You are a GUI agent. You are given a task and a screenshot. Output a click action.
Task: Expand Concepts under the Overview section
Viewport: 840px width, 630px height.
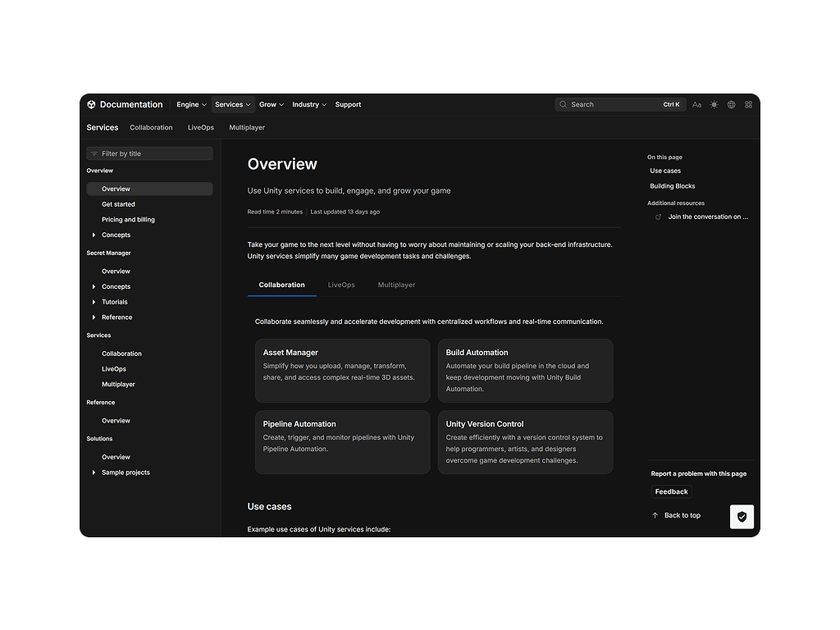(94, 235)
